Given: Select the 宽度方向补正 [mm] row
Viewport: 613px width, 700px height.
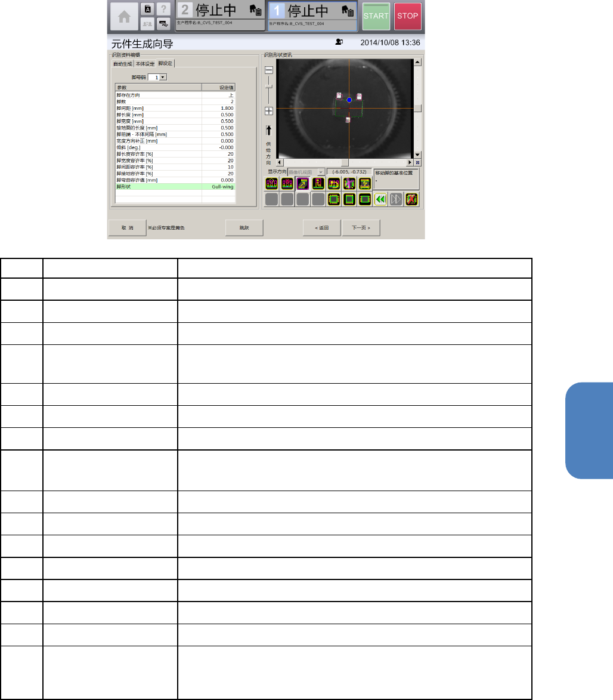Looking at the screenshot, I should 175,141.
